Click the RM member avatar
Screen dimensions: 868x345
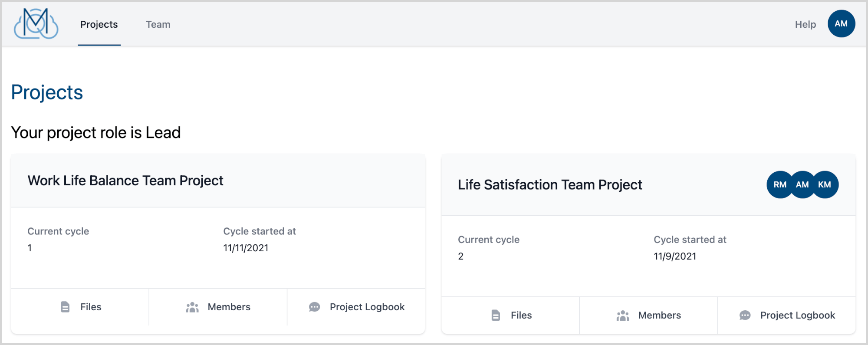pyautogui.click(x=780, y=185)
